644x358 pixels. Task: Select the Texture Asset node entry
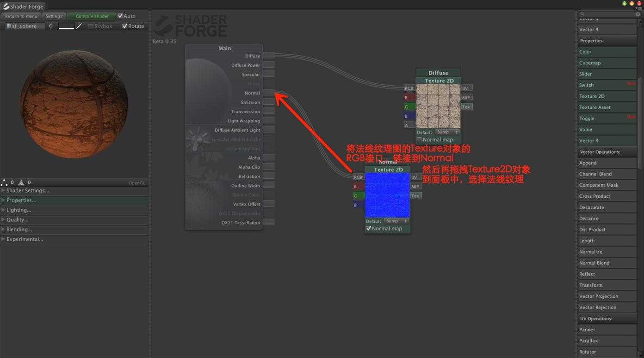pos(607,107)
